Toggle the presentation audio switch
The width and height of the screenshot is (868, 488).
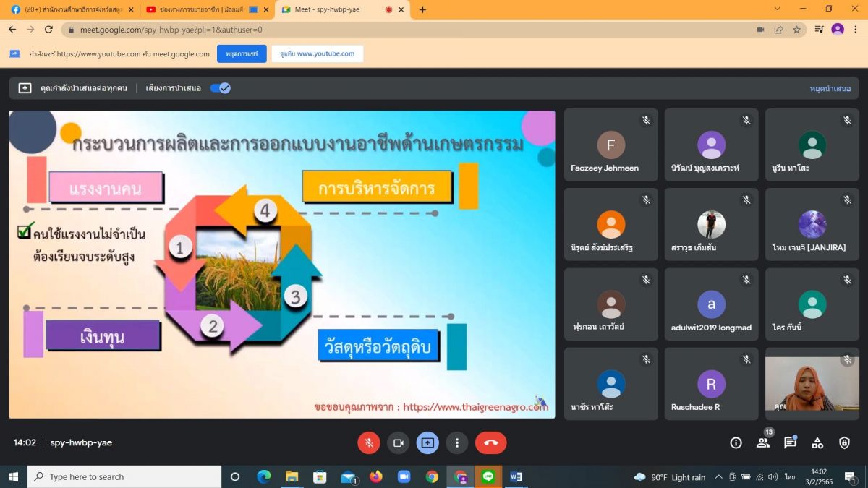coord(220,88)
